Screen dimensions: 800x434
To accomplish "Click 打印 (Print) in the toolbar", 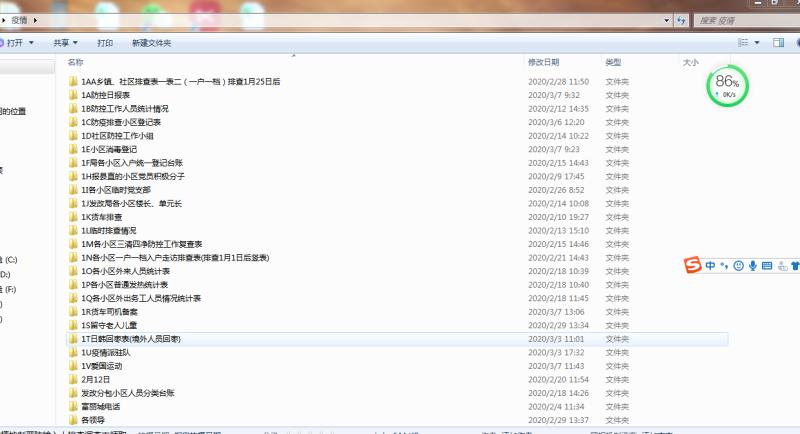I will pos(105,43).
